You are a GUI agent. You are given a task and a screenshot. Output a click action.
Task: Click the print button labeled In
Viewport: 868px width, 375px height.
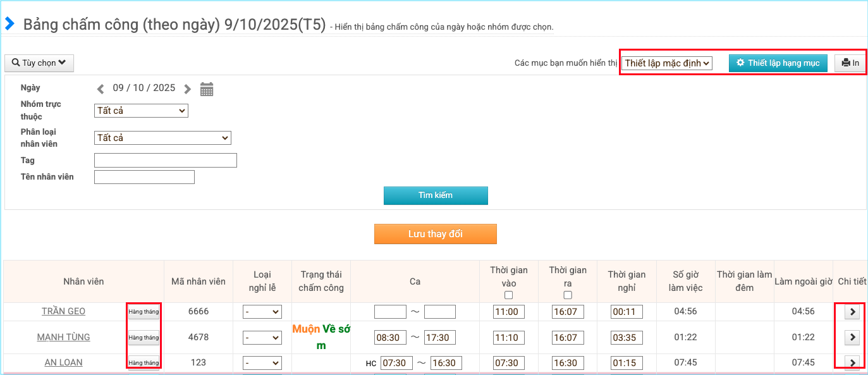(850, 63)
